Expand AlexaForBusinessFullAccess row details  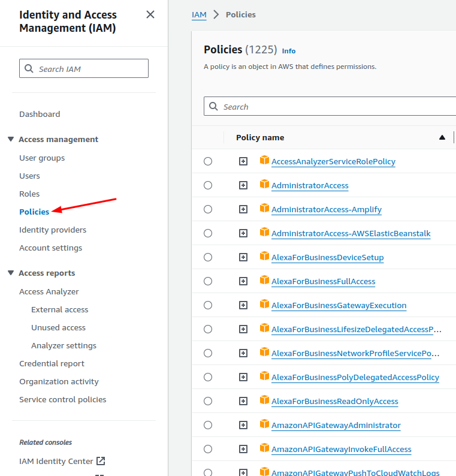[243, 281]
